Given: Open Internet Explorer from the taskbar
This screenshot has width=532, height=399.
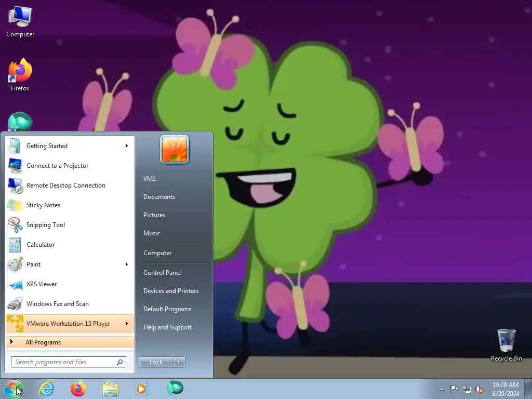Looking at the screenshot, I should [x=46, y=389].
